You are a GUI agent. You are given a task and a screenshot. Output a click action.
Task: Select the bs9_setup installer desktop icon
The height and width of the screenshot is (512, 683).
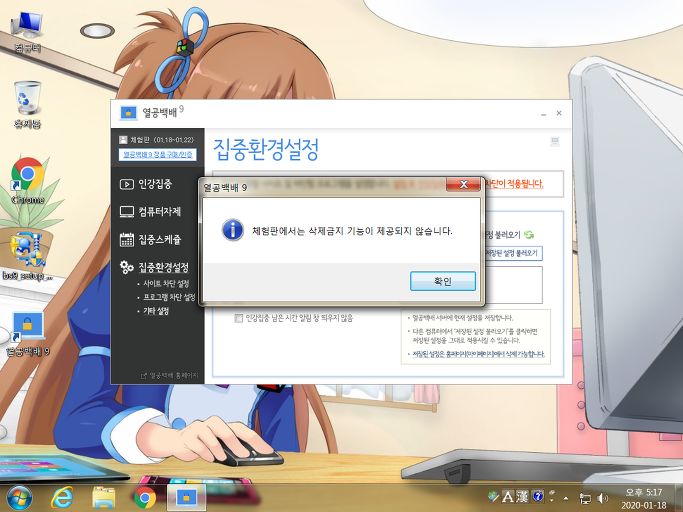27,256
